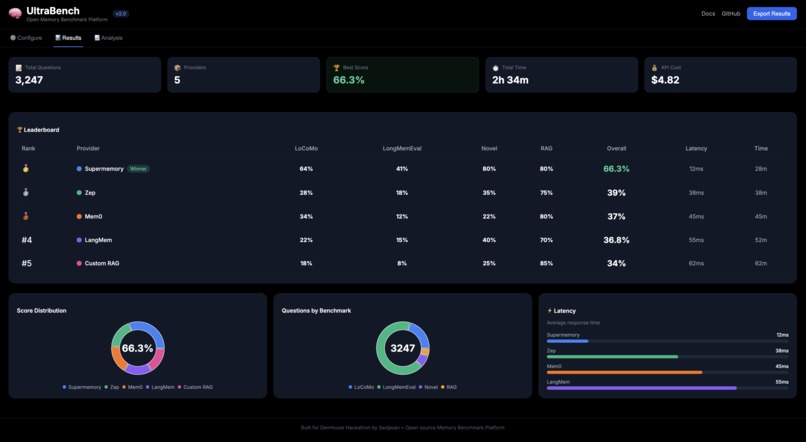Click the Providers card icon
Screen dimensions: 806x442
[177, 68]
